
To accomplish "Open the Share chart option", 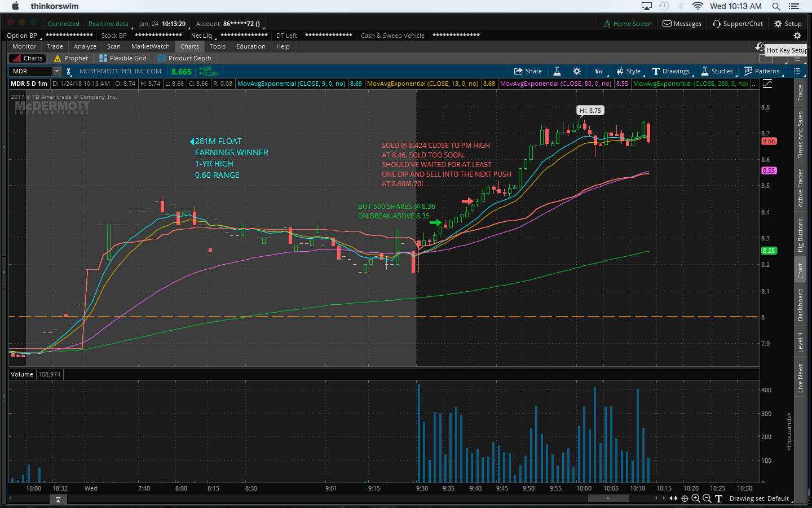I will click(528, 71).
